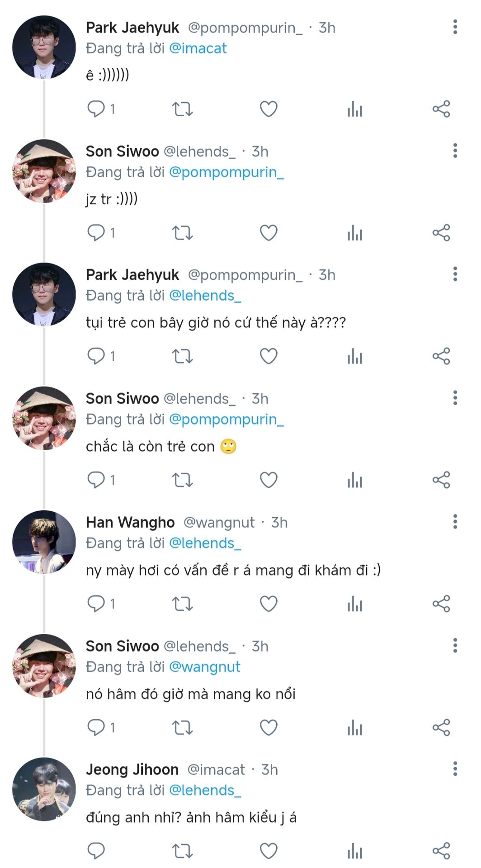Screen dimensions: 481x868
Task: Like Jeong Jihoon's "đúng anh nhỉ" tweet
Action: tap(269, 851)
